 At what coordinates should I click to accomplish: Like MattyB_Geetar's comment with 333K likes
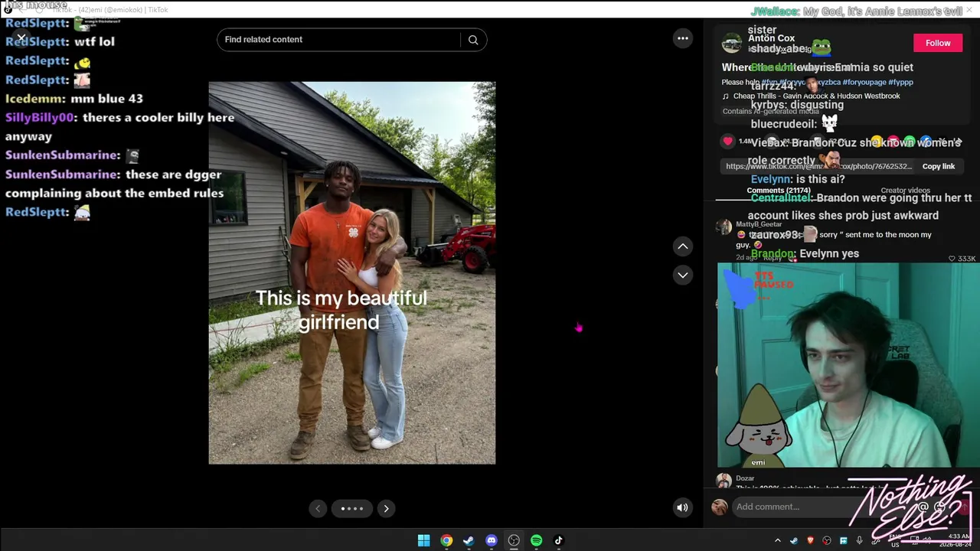pos(952,259)
